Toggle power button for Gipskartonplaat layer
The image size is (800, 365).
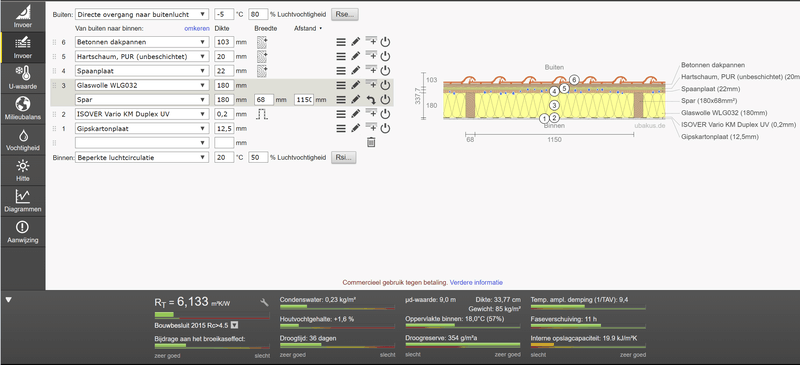click(x=385, y=128)
